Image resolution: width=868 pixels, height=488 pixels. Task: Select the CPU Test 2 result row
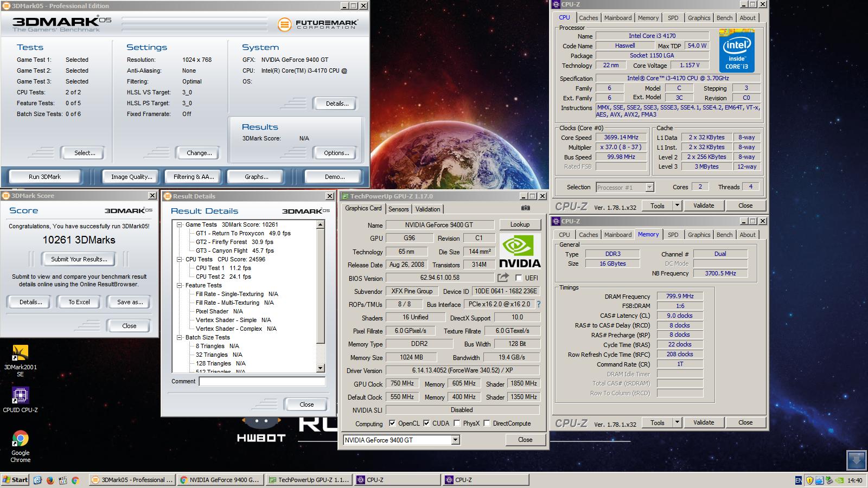224,277
